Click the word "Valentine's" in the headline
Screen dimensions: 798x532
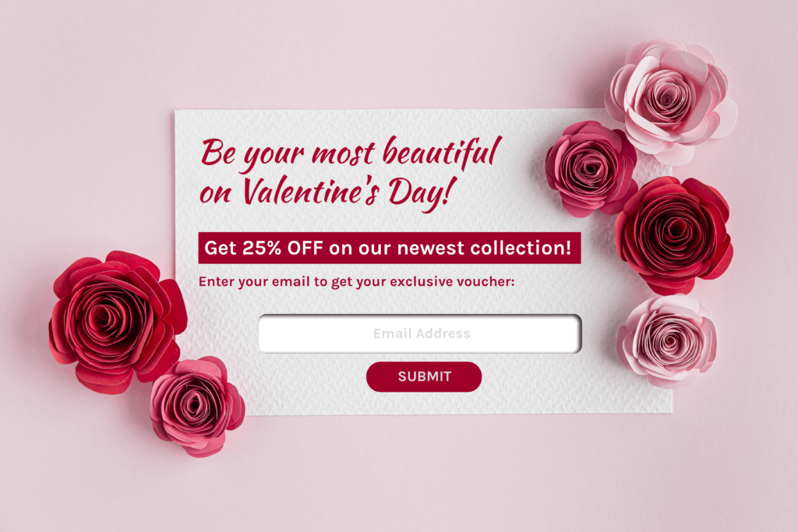[x=310, y=192]
